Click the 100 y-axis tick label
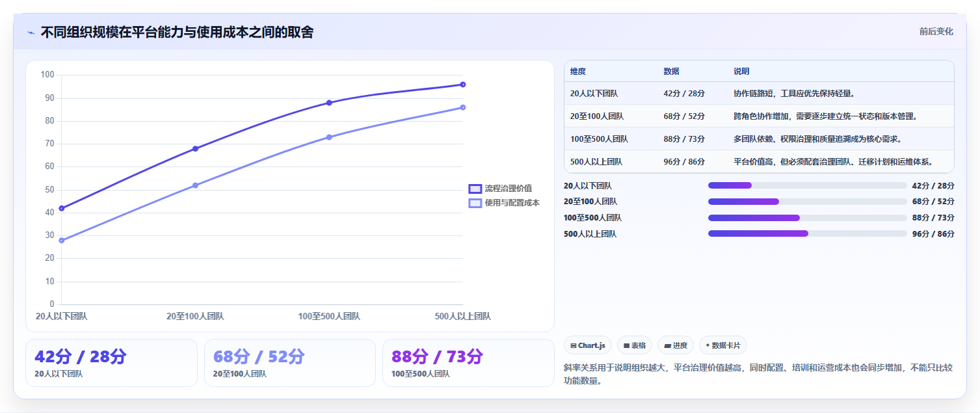The height and width of the screenshot is (413, 980). [47, 75]
